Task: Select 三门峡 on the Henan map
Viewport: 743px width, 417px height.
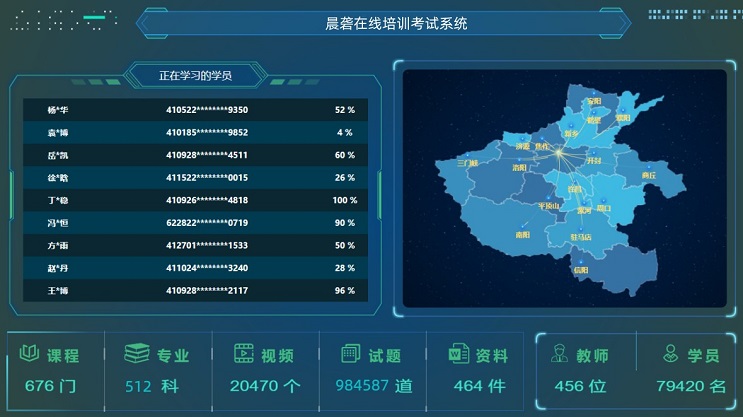Action: point(468,163)
